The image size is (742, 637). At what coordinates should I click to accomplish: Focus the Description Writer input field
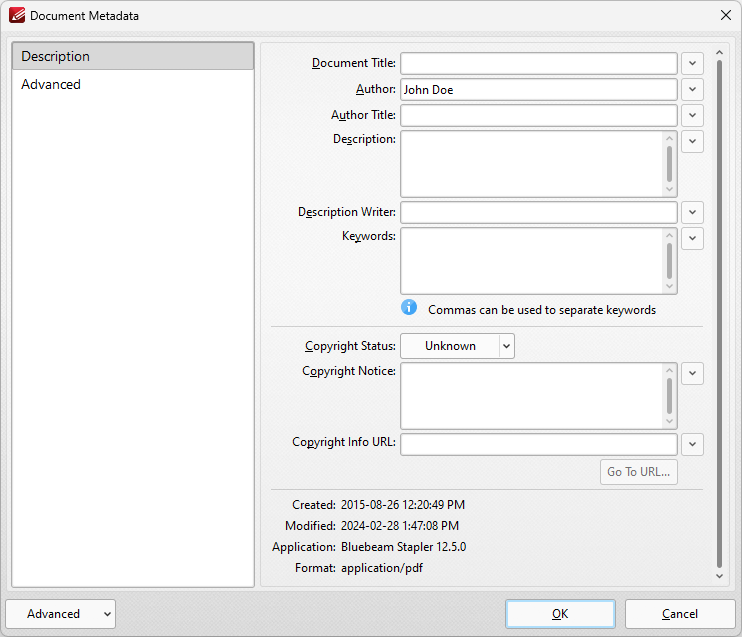(x=539, y=212)
